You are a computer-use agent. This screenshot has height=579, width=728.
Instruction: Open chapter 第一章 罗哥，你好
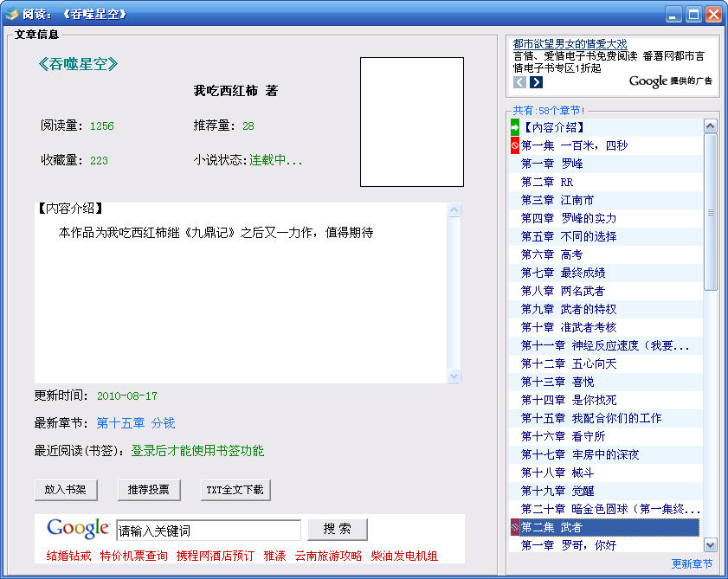tap(606, 545)
